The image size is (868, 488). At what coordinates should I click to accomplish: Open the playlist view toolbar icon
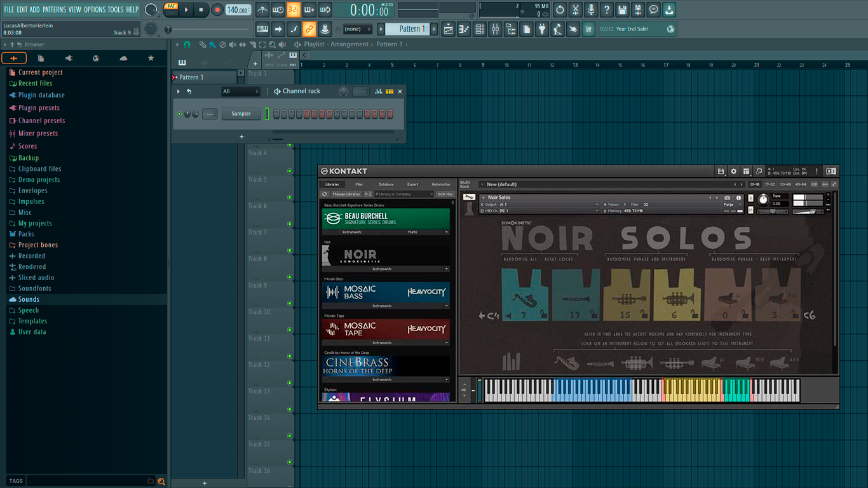(449, 29)
